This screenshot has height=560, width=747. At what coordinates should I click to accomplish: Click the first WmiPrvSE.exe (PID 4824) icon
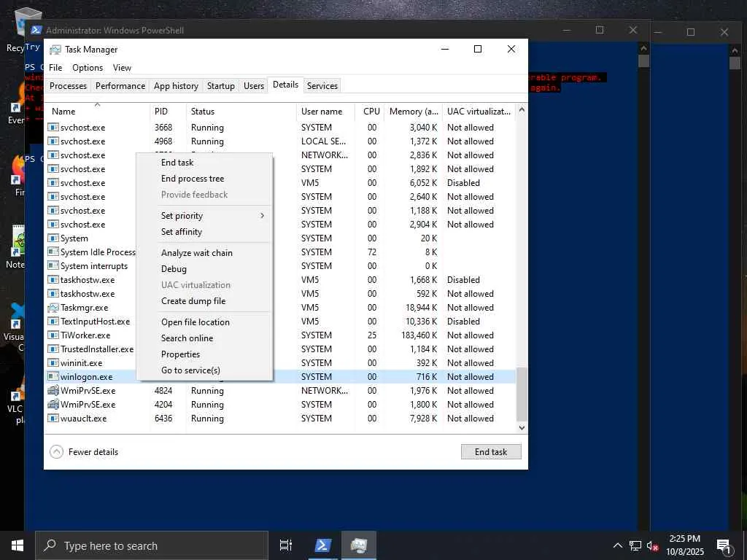click(x=53, y=391)
